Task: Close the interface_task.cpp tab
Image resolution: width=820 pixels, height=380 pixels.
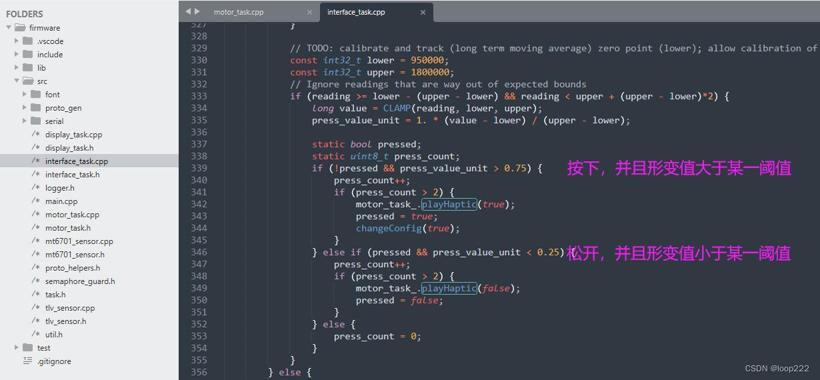Action: [x=423, y=12]
